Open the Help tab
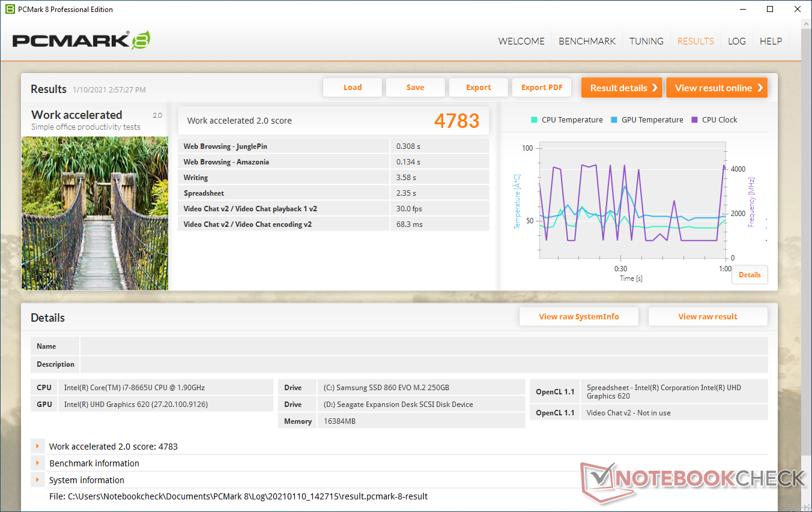812x512 pixels. (x=771, y=41)
